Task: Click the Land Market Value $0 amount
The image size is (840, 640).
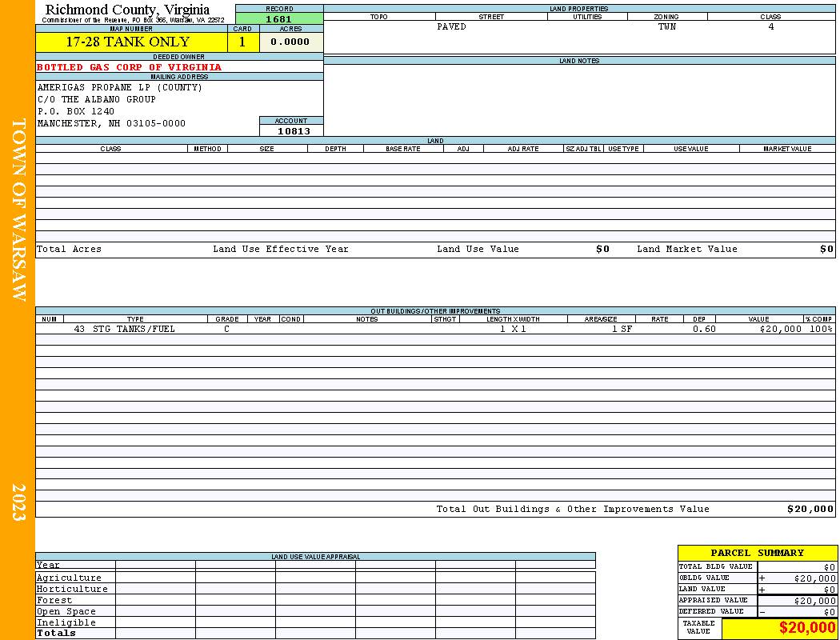Action: click(x=826, y=249)
